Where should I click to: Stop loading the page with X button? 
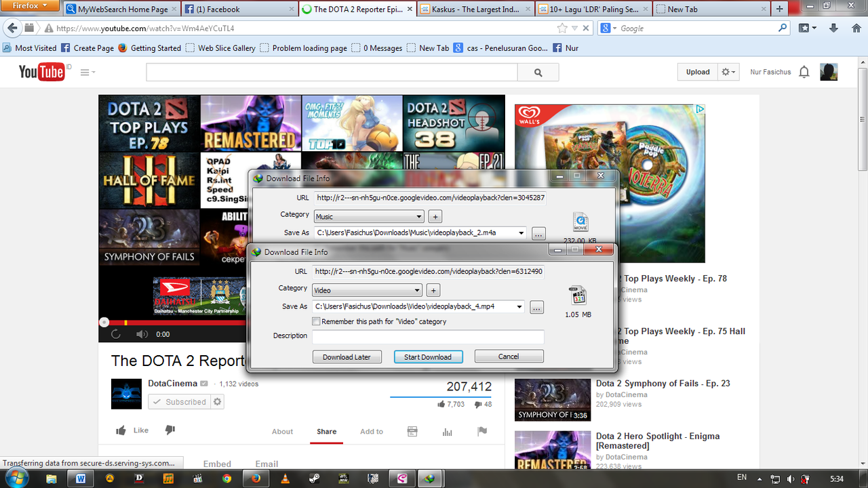pos(586,28)
